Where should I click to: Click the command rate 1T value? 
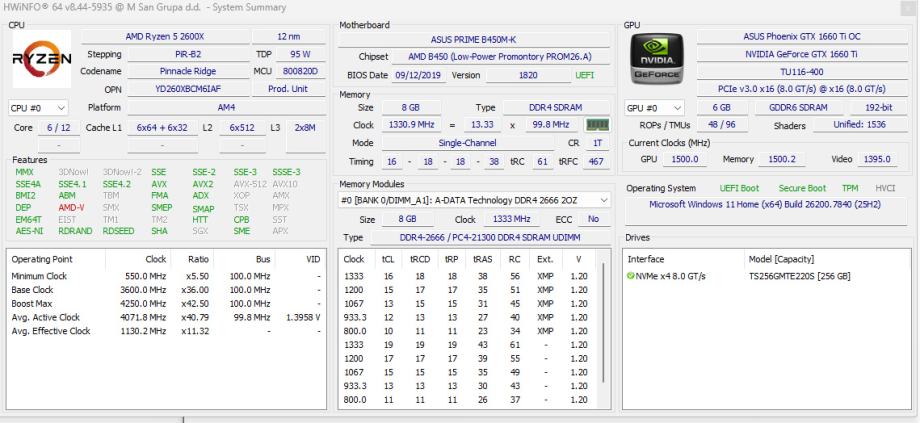[x=596, y=143]
